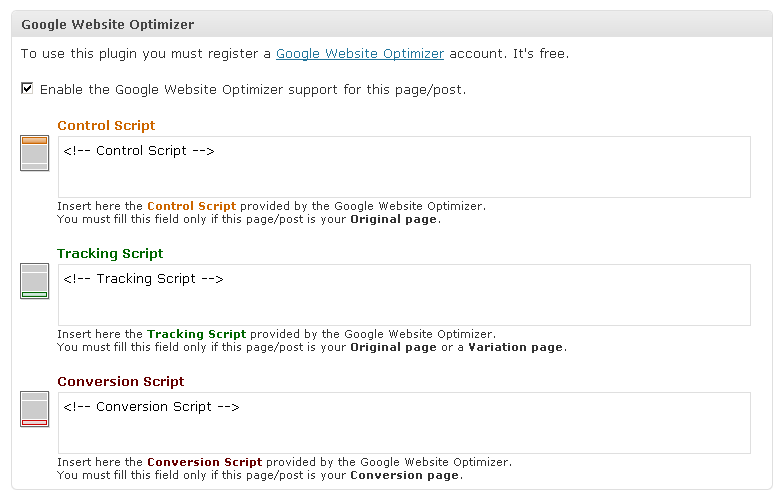Click Original page text under the Control Script field
Viewport: 783px width, 499px height.
point(394,219)
